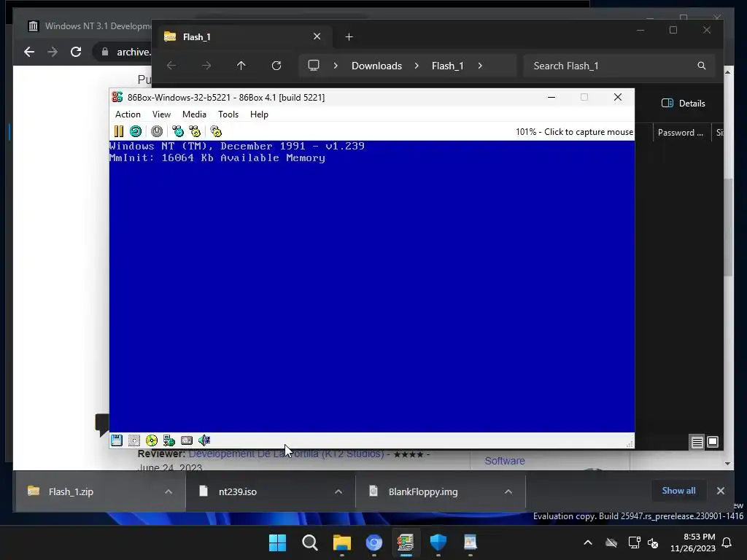747x560 pixels.
Task: Add a new File Explorer tab
Action: coord(349,36)
